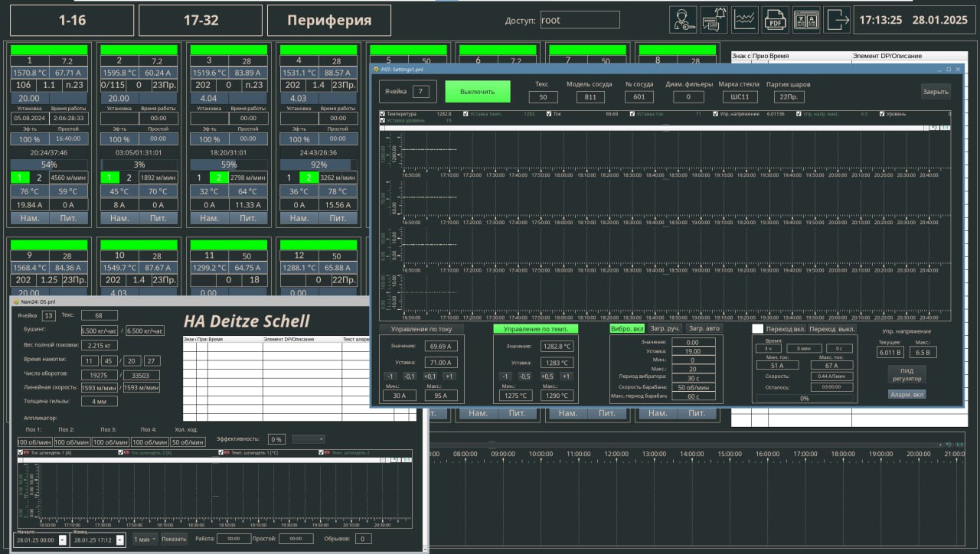The image size is (980, 554).
Task: Click the temperature -0,5 stepper button
Action: (x=524, y=376)
